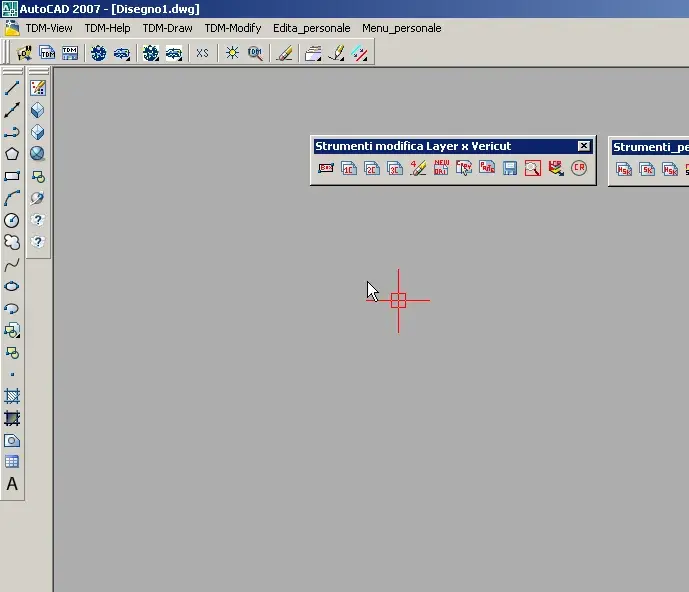The width and height of the screenshot is (689, 592).
Task: Select the Multiline Text A tool
Action: pos(12,484)
